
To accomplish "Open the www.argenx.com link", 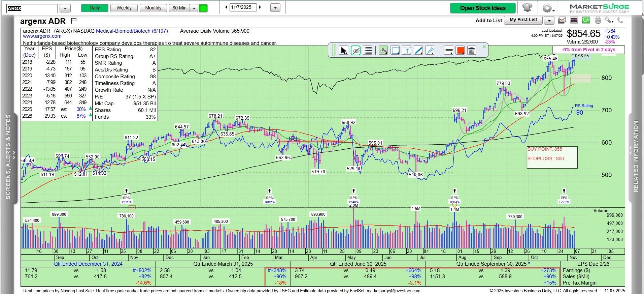I will pyautogui.click(x=42, y=36).
